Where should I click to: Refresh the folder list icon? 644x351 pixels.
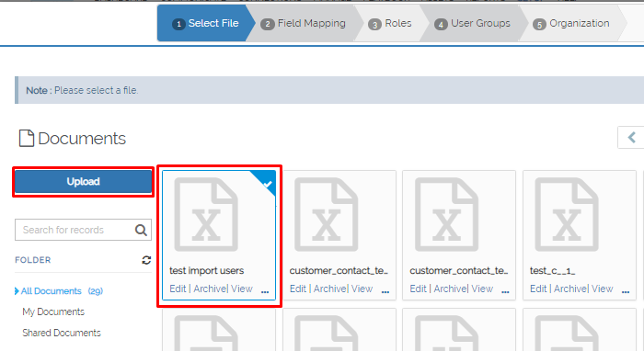tap(146, 260)
